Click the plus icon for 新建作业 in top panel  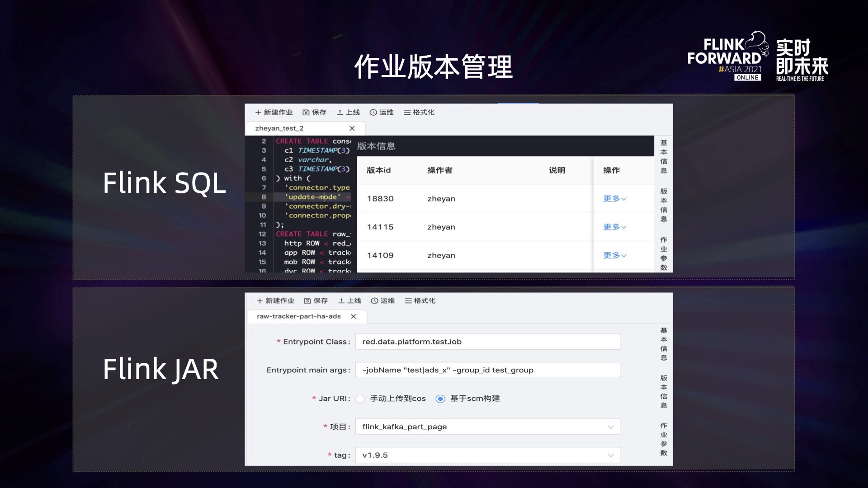[258, 113]
